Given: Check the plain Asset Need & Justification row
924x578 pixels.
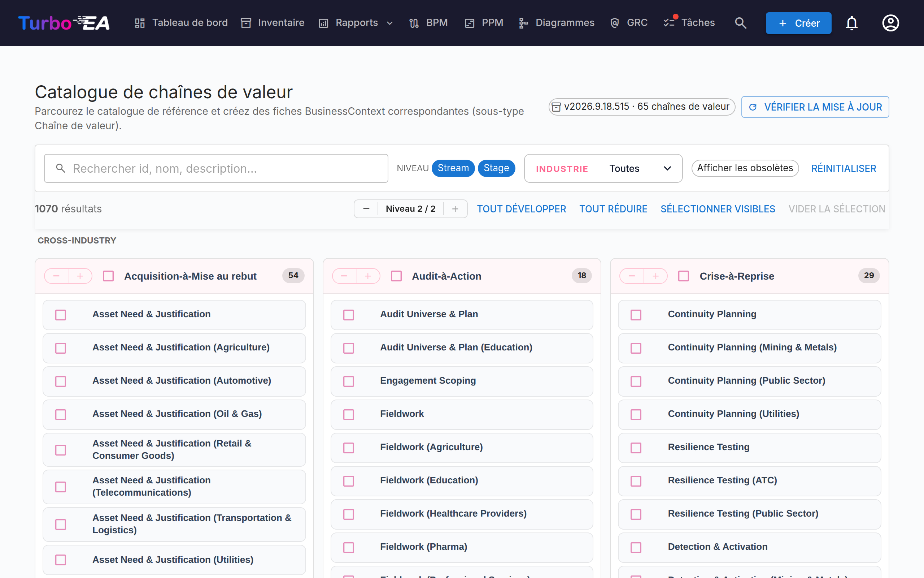Looking at the screenshot, I should tap(61, 315).
